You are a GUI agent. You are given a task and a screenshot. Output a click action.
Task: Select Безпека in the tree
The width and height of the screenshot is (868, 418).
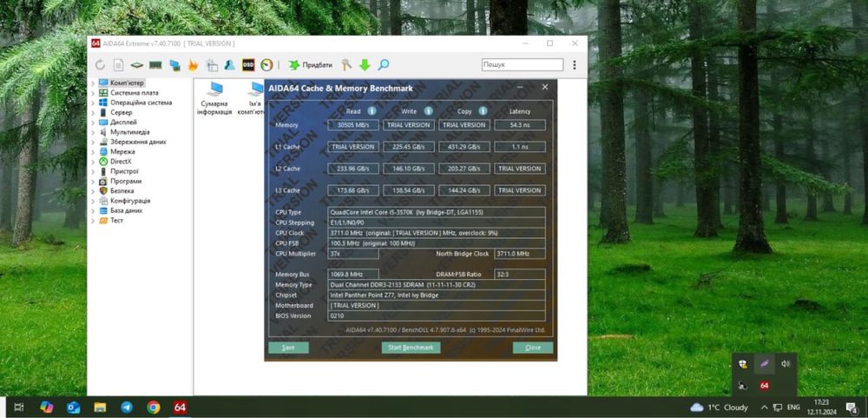coord(122,191)
